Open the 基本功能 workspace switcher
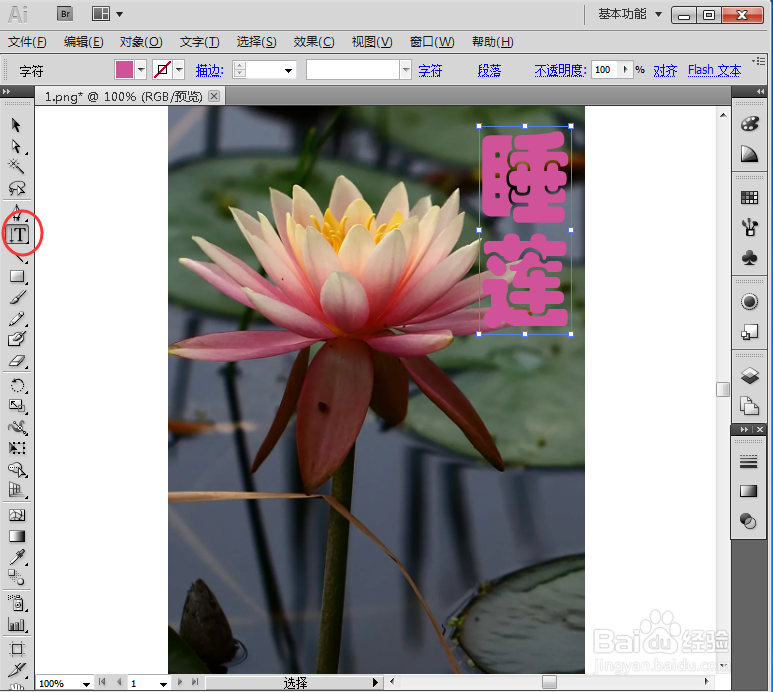The height and width of the screenshot is (692, 773). coord(630,14)
